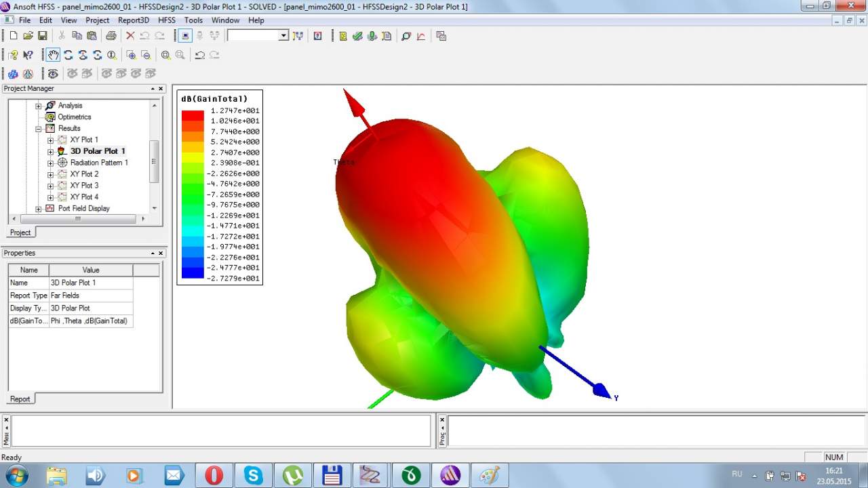This screenshot has width=868, height=488.
Task: Click the 'Far Fields' report type cell
Action: pyautogui.click(x=91, y=296)
